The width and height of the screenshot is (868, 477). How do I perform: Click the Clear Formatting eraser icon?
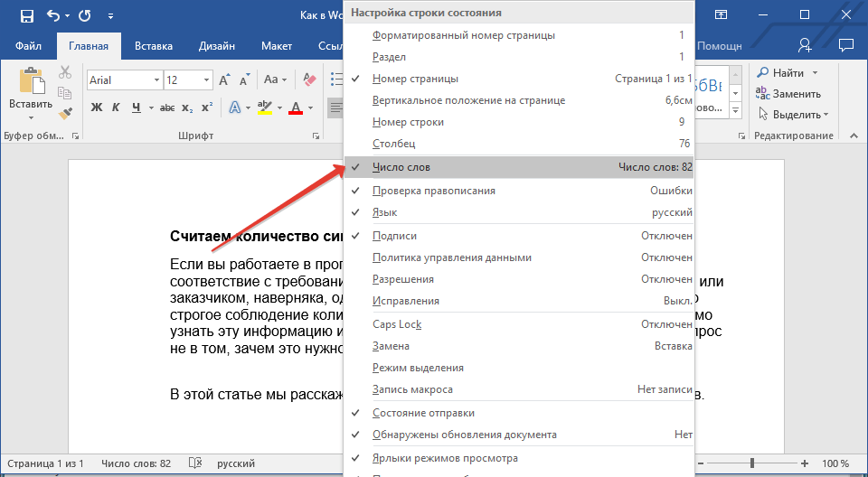(310, 80)
